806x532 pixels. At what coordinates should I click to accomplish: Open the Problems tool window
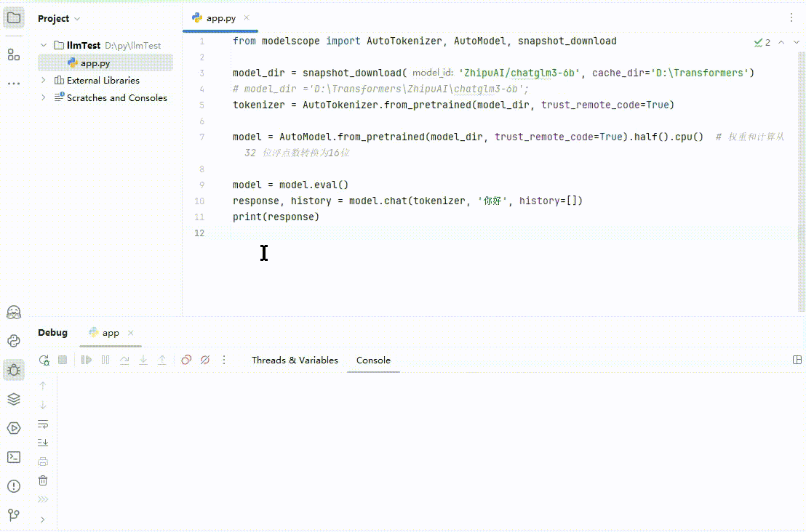(14, 486)
